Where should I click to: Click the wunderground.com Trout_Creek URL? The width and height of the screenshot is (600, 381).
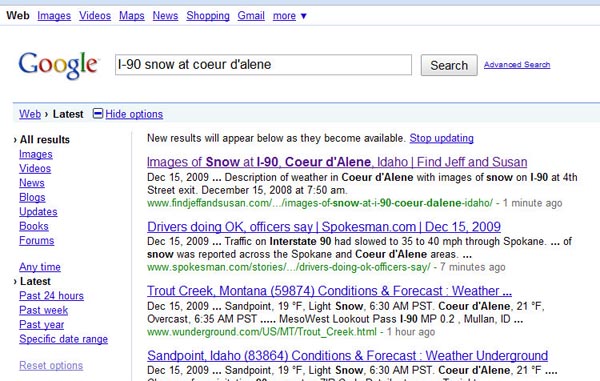pos(262,332)
